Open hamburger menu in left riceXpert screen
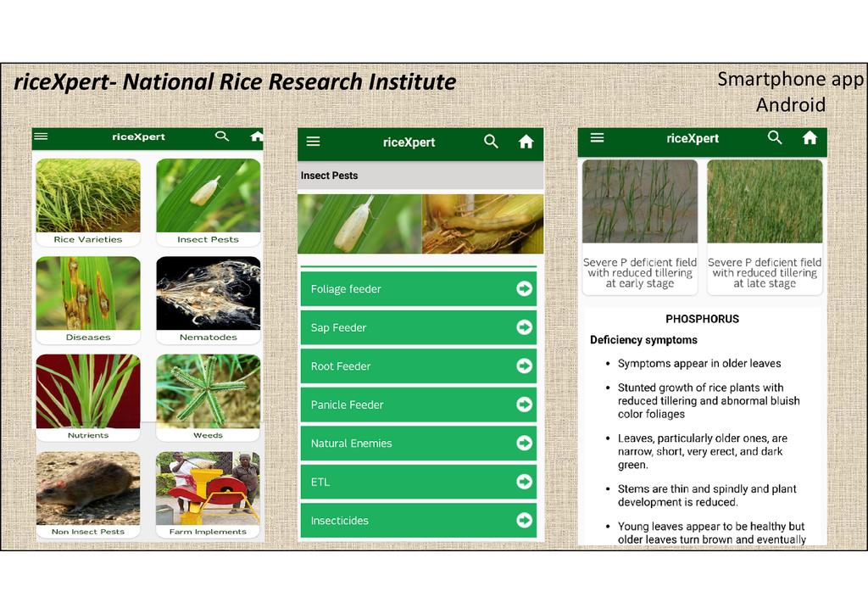 tap(41, 137)
